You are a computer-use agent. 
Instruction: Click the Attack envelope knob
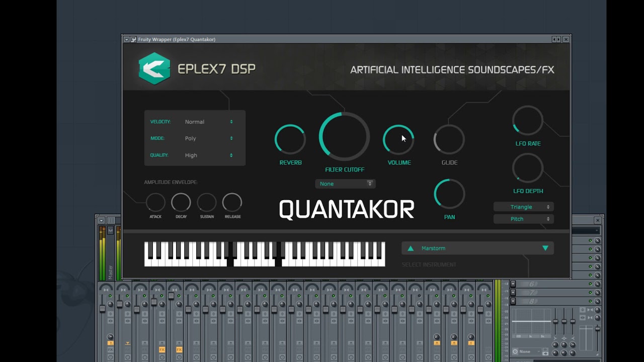pyautogui.click(x=155, y=203)
